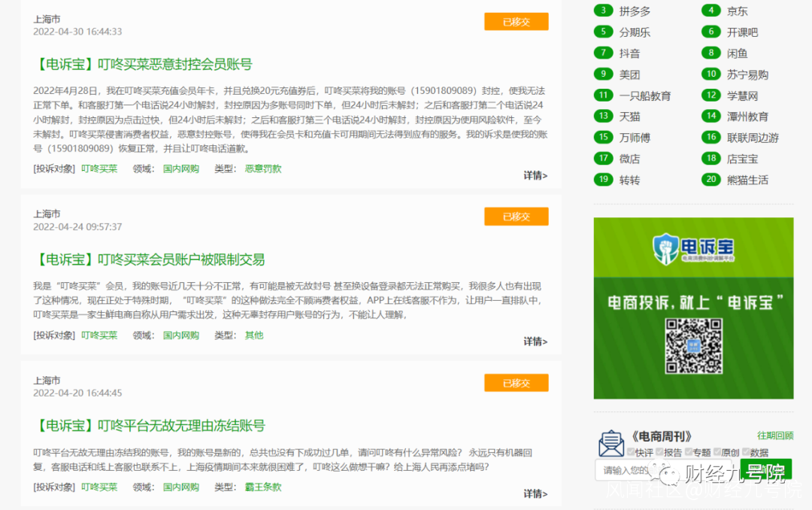Open the 苏宁易购 entry in the ranking list

click(x=747, y=74)
